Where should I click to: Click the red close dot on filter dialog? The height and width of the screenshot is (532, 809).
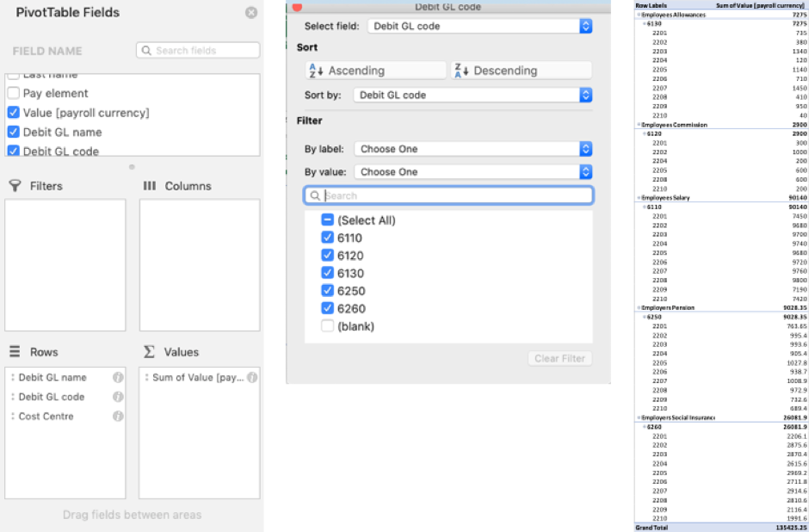[298, 7]
